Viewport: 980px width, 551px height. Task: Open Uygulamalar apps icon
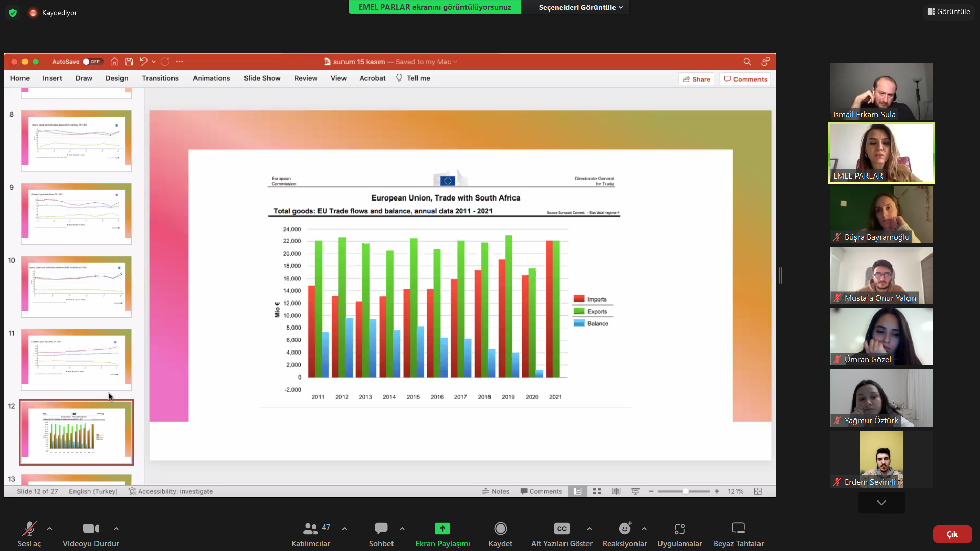point(679,529)
